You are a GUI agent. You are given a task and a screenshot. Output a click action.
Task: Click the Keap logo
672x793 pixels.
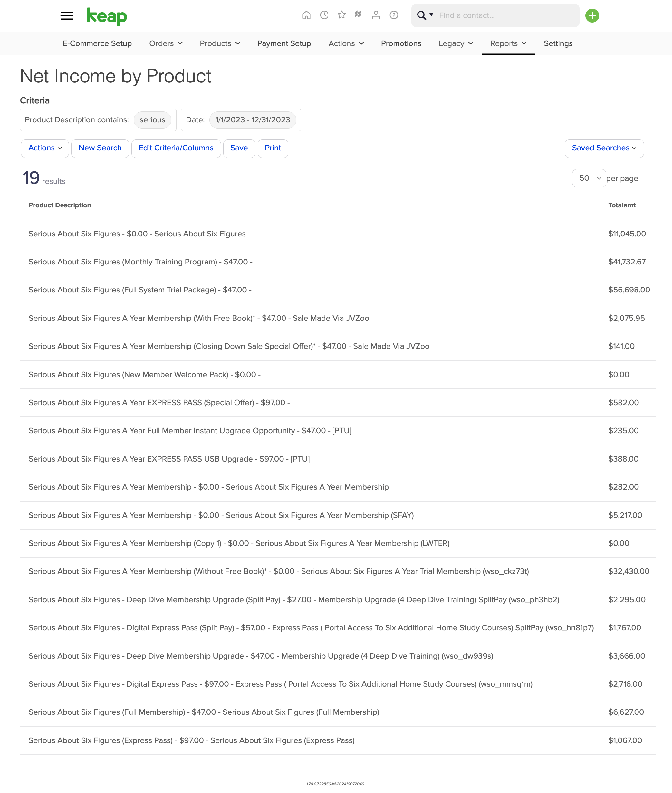tap(107, 16)
